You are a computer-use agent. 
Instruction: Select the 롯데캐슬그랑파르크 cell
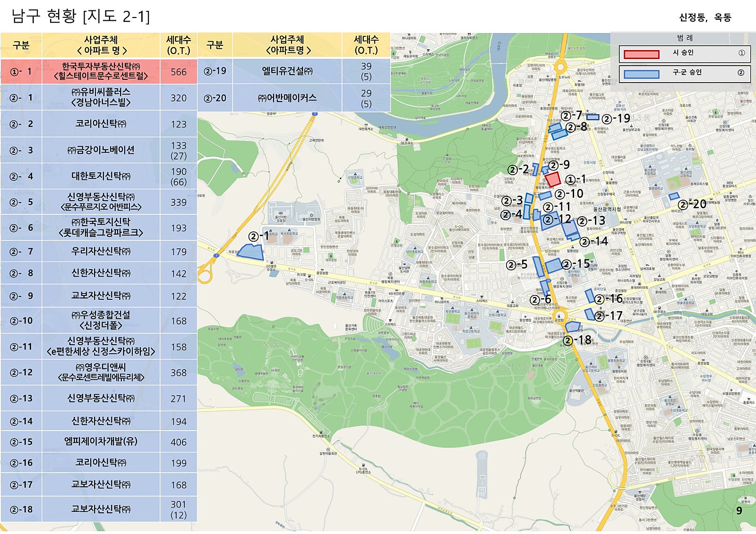pos(101,228)
